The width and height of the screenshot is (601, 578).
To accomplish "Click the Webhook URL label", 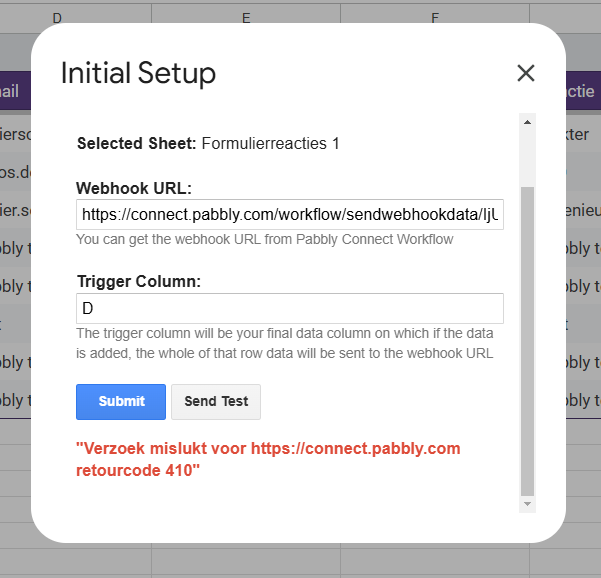I will point(134,188).
